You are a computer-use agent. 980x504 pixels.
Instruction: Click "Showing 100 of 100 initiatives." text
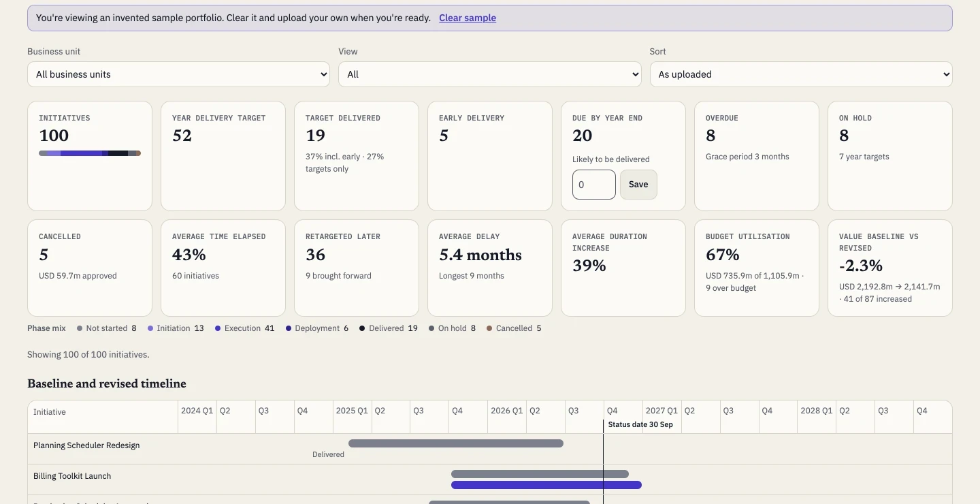(88, 355)
